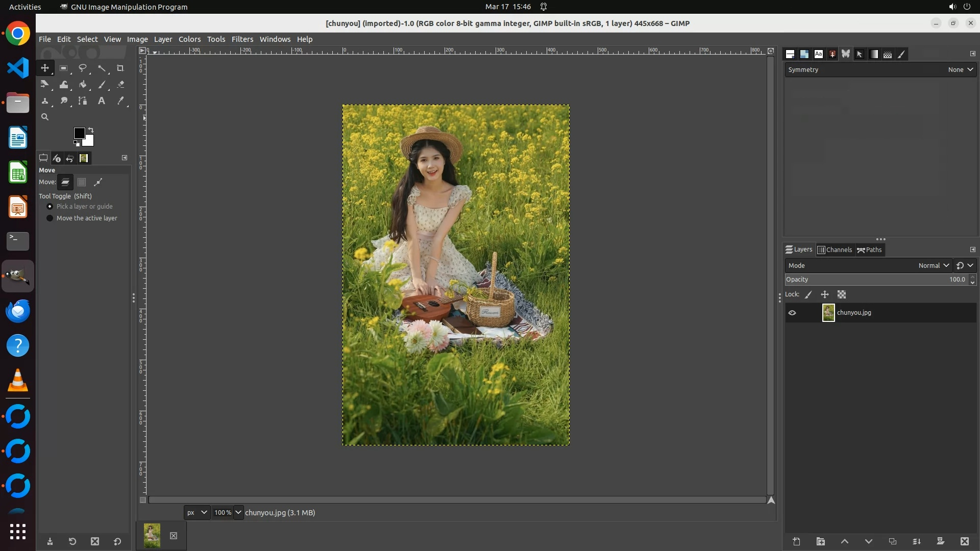Viewport: 980px width, 551px height.
Task: Select the Free Select lasso tool
Action: click(83, 68)
